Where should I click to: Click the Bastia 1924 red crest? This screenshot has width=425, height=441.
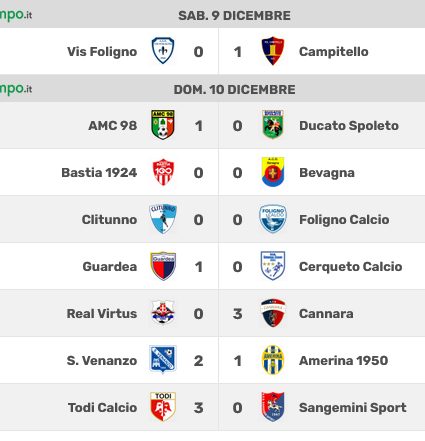click(163, 172)
